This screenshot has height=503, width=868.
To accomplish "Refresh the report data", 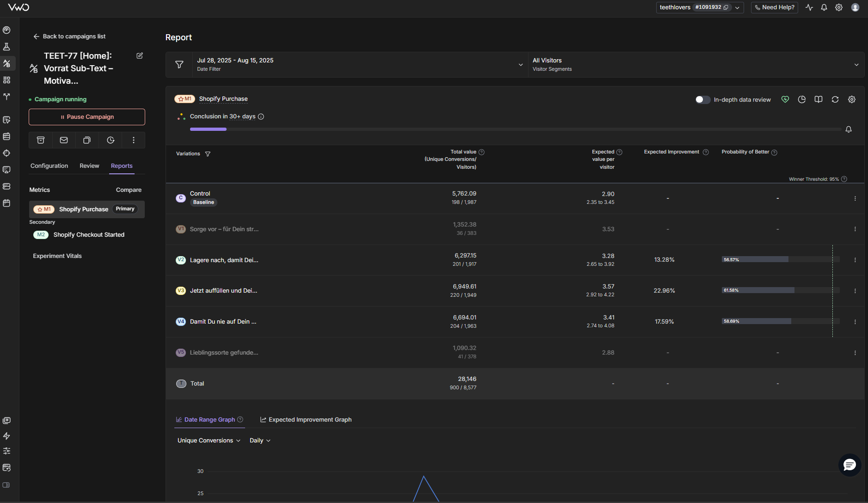I will (x=835, y=99).
